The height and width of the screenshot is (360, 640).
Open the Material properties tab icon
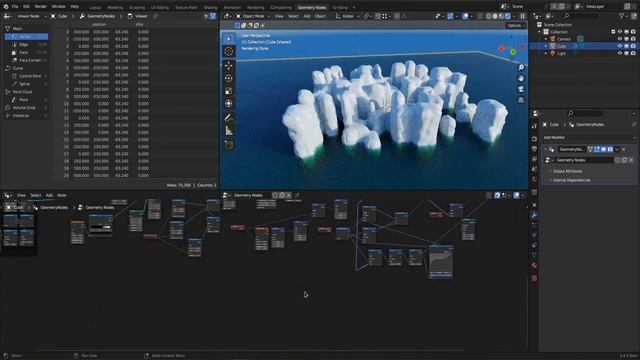pyautogui.click(x=534, y=265)
